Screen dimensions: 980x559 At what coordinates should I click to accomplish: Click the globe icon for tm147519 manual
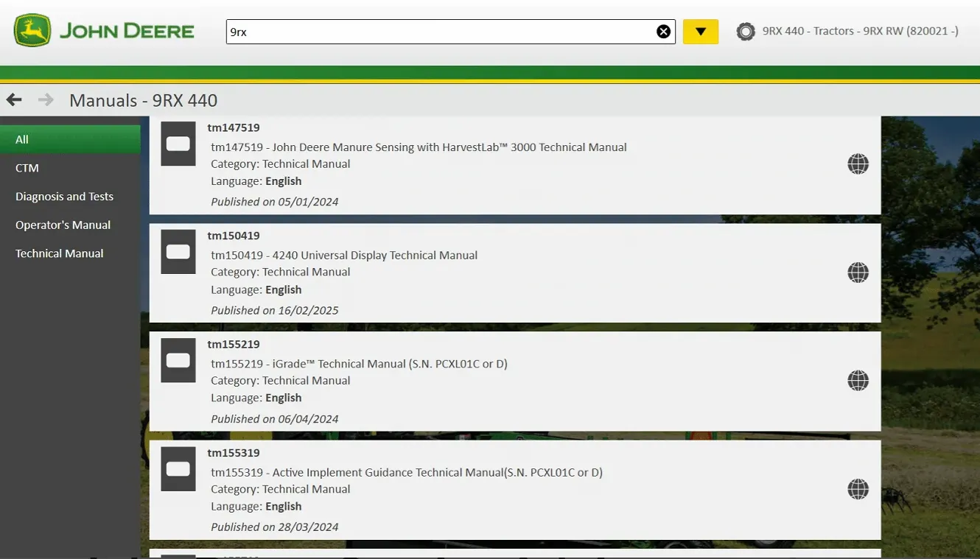pyautogui.click(x=858, y=164)
